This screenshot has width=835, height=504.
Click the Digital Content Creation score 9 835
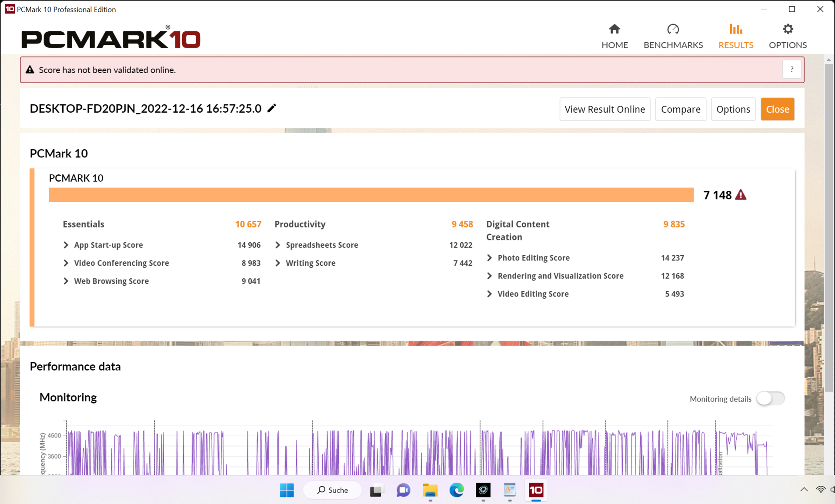coord(674,224)
